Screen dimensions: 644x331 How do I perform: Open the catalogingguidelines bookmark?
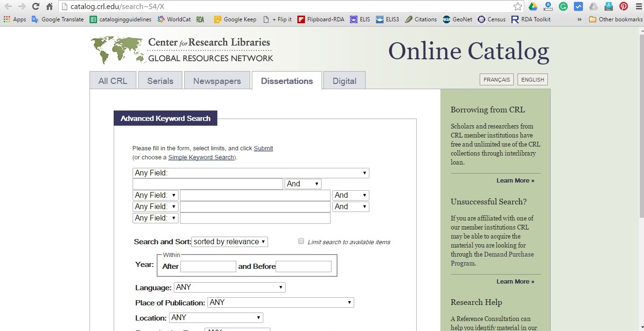tap(121, 19)
